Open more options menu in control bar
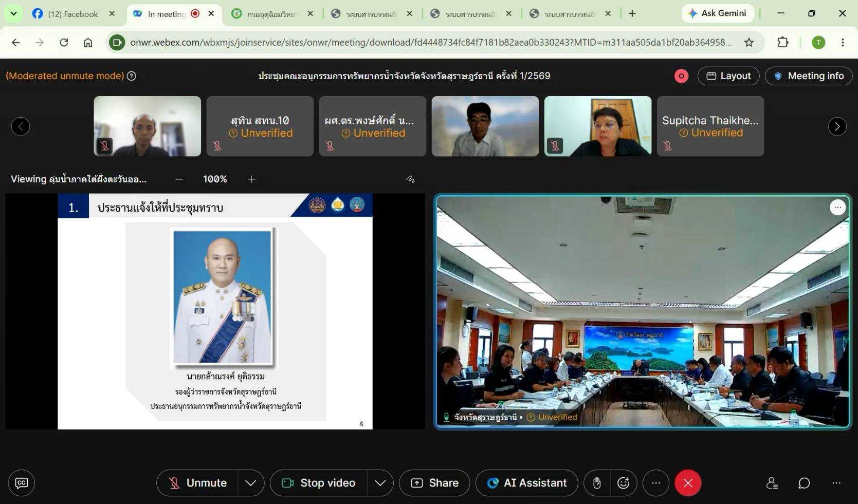The width and height of the screenshot is (858, 504). click(656, 483)
